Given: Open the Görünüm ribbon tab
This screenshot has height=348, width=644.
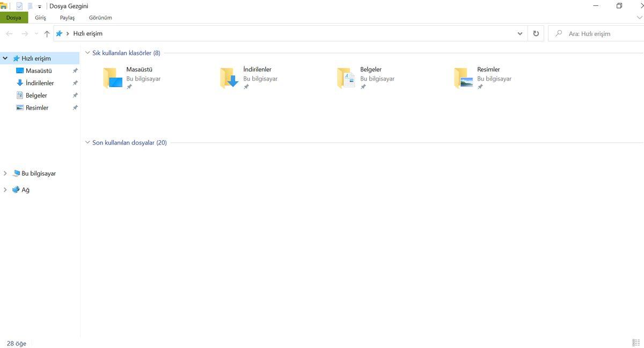Looking at the screenshot, I should (x=100, y=18).
